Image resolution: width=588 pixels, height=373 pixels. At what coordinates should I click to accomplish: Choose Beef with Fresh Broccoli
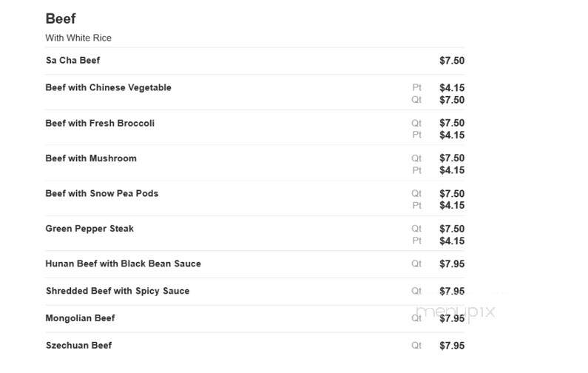coord(100,123)
